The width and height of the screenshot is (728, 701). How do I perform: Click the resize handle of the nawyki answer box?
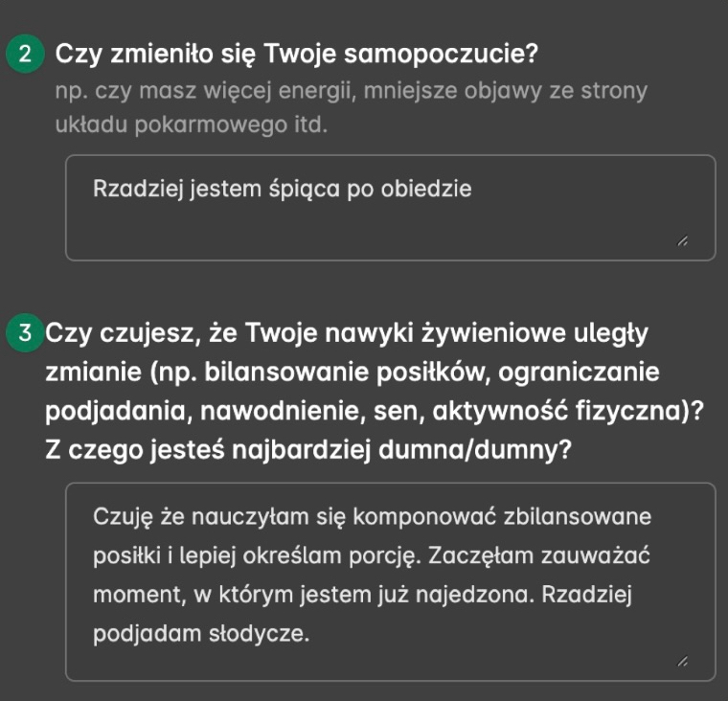[x=682, y=663]
